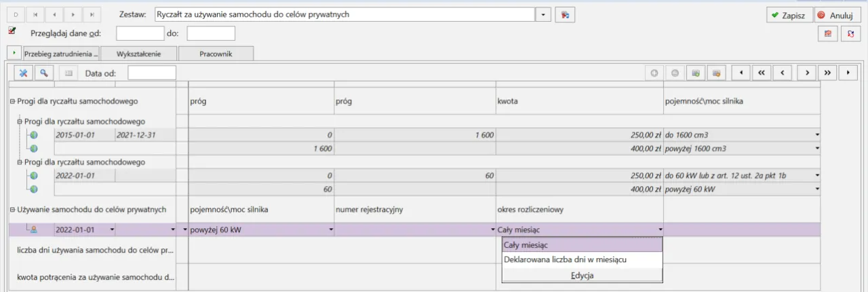Open the Pracownik tab
Viewport: 868px width, 292px height.
[x=216, y=54]
